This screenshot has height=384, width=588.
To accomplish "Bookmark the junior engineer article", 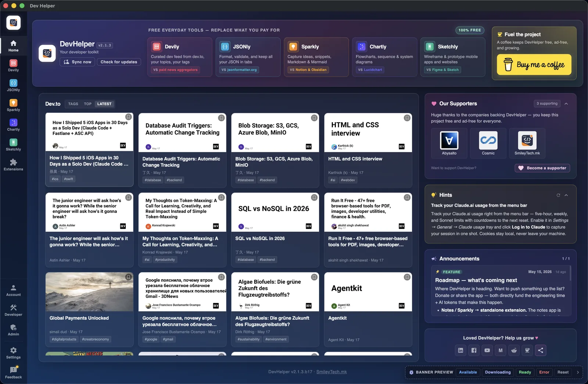I will click(x=129, y=198).
